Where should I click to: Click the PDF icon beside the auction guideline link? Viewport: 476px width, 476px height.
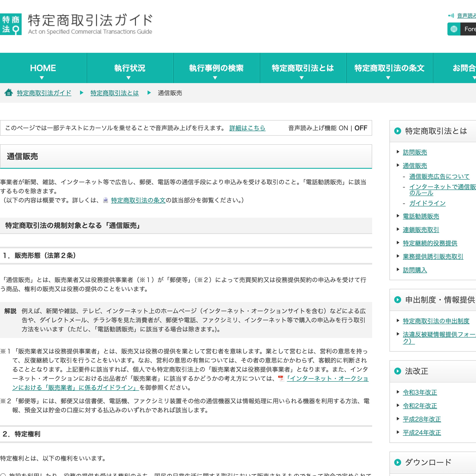[x=281, y=378]
